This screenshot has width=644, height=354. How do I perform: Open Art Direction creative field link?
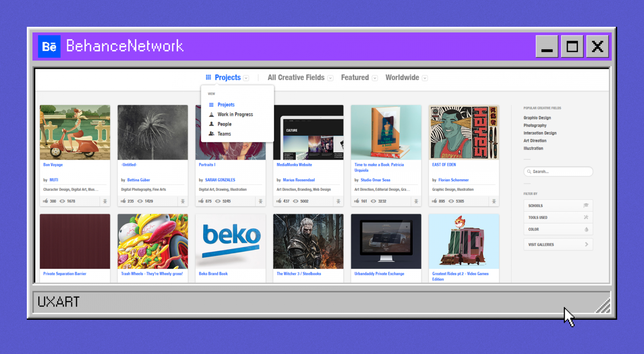(535, 141)
